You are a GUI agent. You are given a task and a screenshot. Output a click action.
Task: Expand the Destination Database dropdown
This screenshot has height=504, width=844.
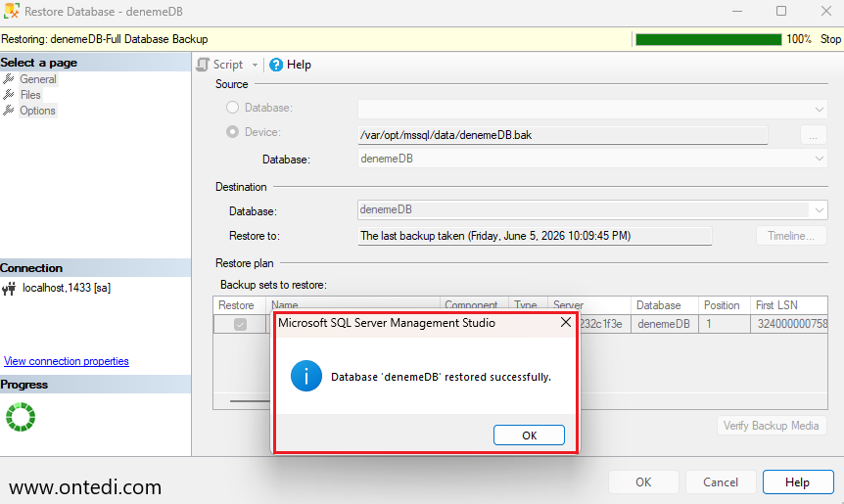(819, 209)
